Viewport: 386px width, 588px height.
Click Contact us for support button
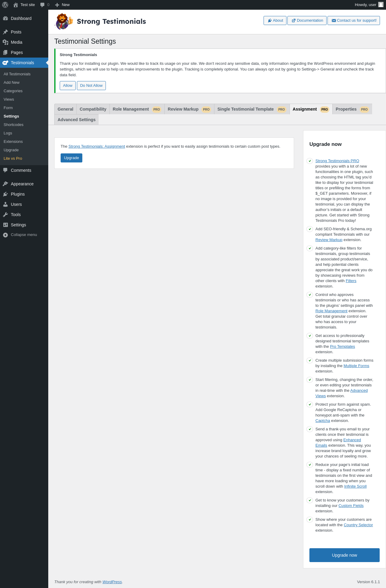(x=354, y=20)
